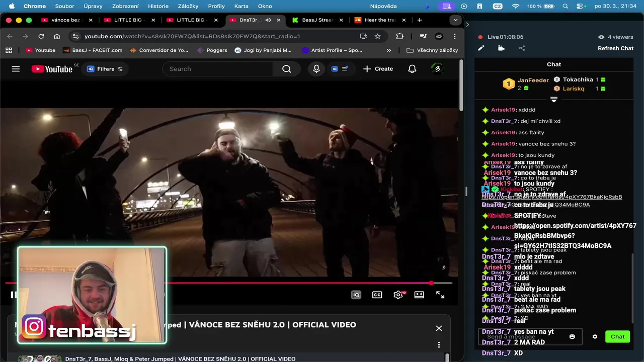This screenshot has height=362, width=644.
Task: Click the YouTube search magnifier button
Action: pyautogui.click(x=287, y=69)
